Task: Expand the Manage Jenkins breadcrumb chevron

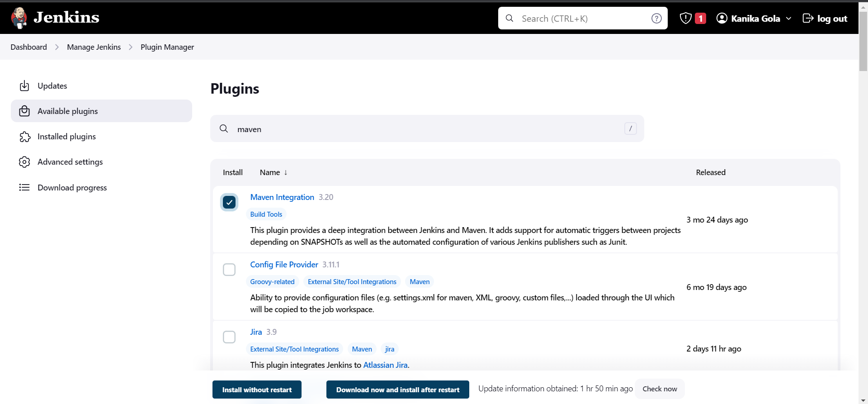Action: (x=131, y=47)
